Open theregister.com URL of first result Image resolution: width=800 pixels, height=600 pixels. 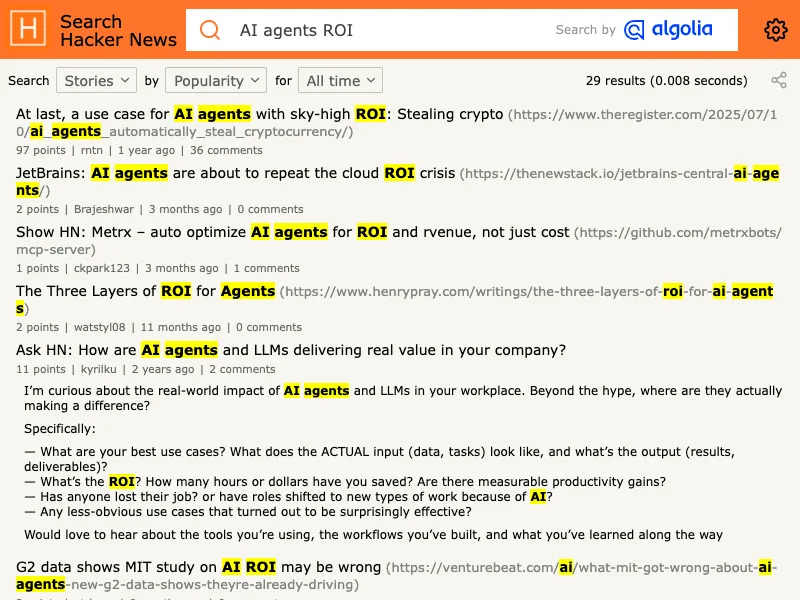(396, 122)
